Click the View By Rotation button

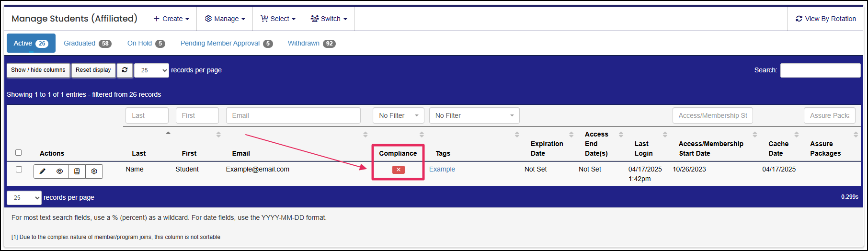point(825,19)
